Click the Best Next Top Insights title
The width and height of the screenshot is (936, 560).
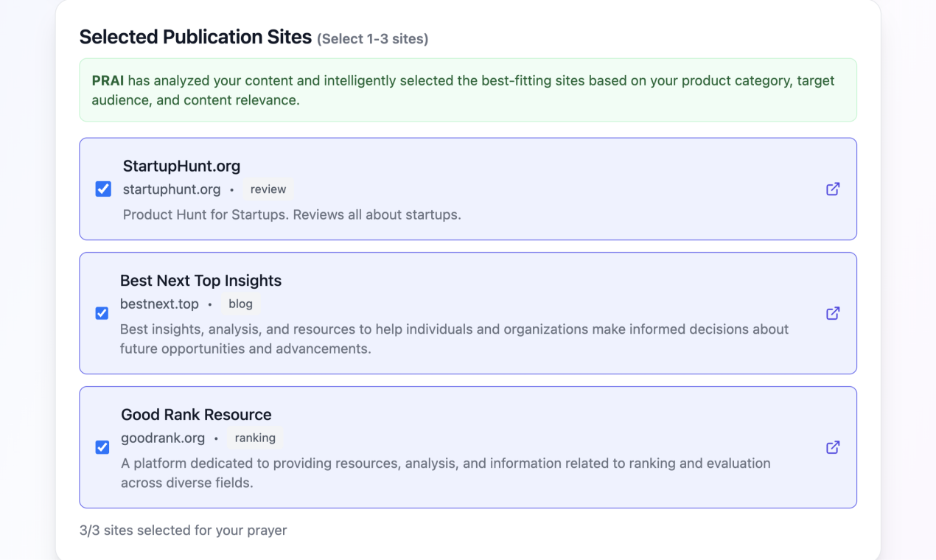point(200,281)
